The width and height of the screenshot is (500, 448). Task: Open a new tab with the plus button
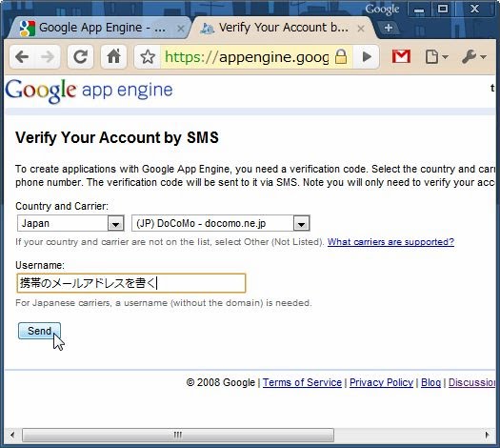coord(389,28)
